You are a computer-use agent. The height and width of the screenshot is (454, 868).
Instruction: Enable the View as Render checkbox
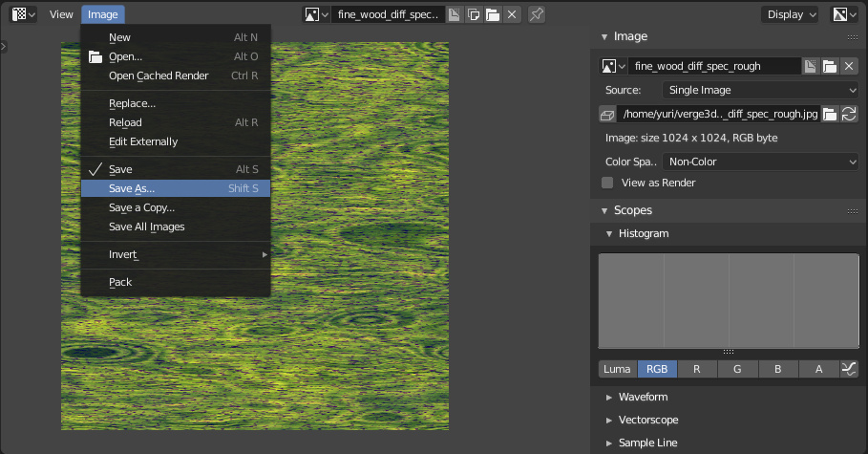(607, 183)
